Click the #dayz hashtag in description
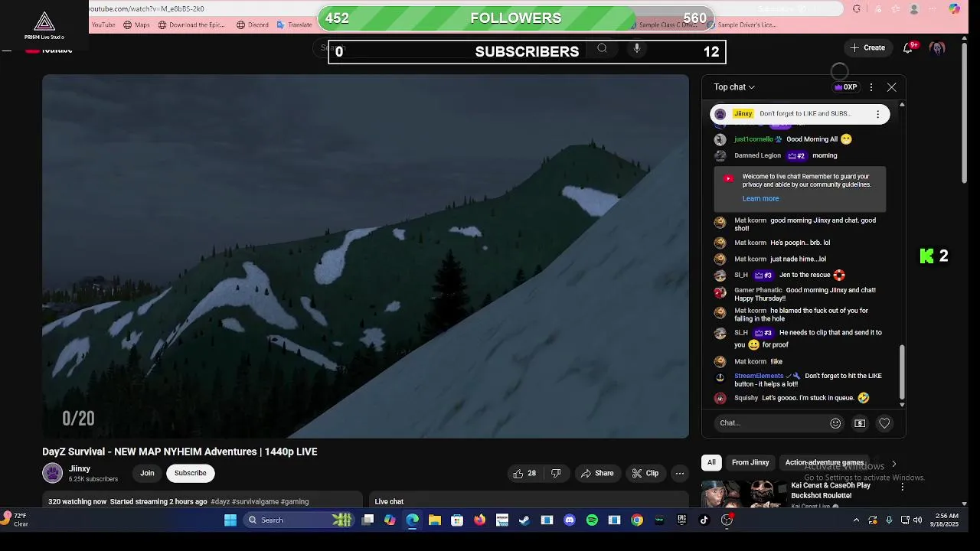Image resolution: width=980 pixels, height=551 pixels. coord(220,502)
